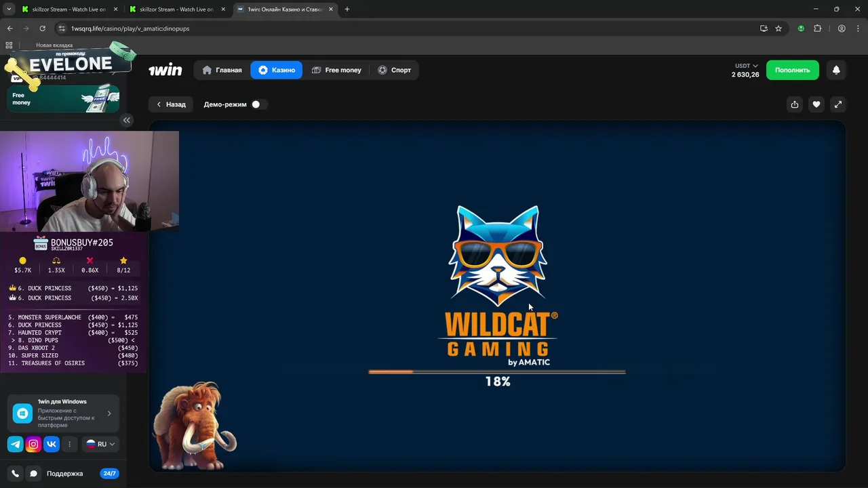This screenshot has width=868, height=488.
Task: Click the site info icon in address bar
Action: click(x=62, y=28)
